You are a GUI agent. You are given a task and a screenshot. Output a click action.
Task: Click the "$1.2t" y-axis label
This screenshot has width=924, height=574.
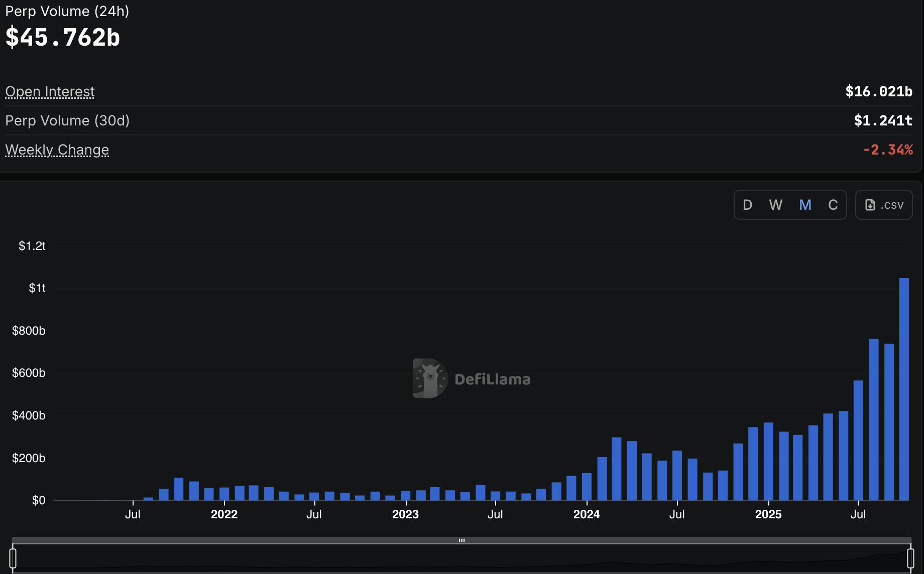point(32,246)
